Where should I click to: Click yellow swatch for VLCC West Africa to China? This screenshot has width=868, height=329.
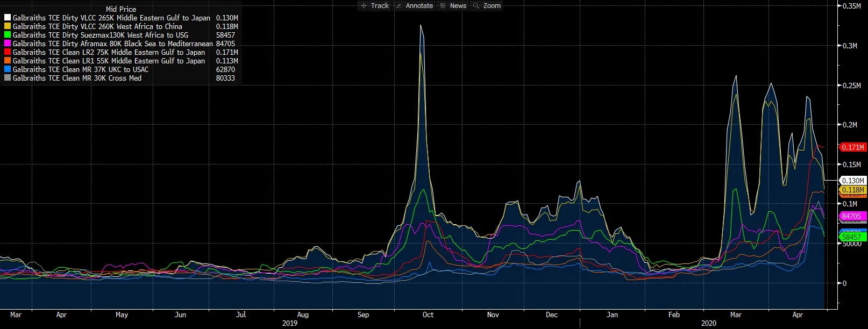(8, 26)
